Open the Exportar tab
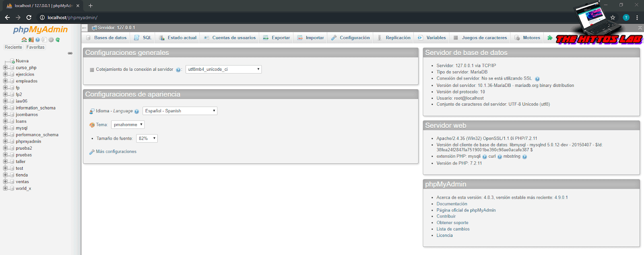644x255 pixels. point(277,38)
